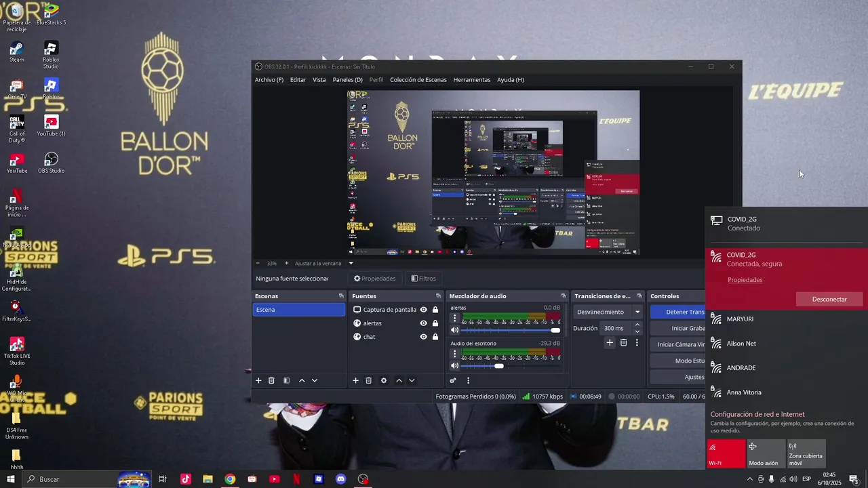Hide the Captura de pantalla source
This screenshot has width=868, height=488.
[x=424, y=310]
